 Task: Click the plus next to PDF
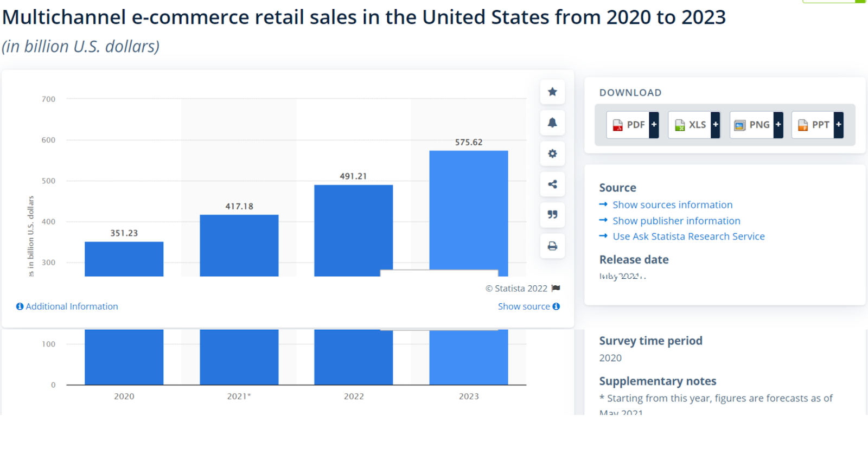(x=654, y=125)
